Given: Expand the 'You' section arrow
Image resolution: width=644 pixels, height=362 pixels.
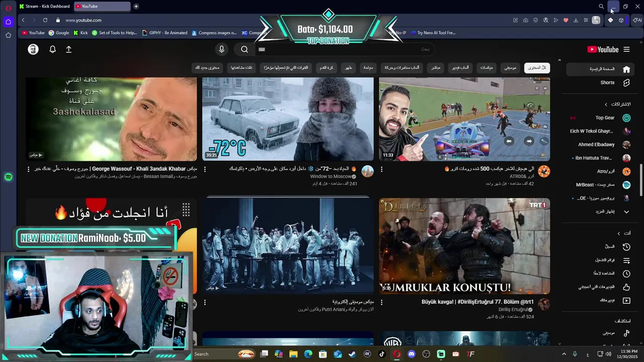Looking at the screenshot, I should pos(619,233).
